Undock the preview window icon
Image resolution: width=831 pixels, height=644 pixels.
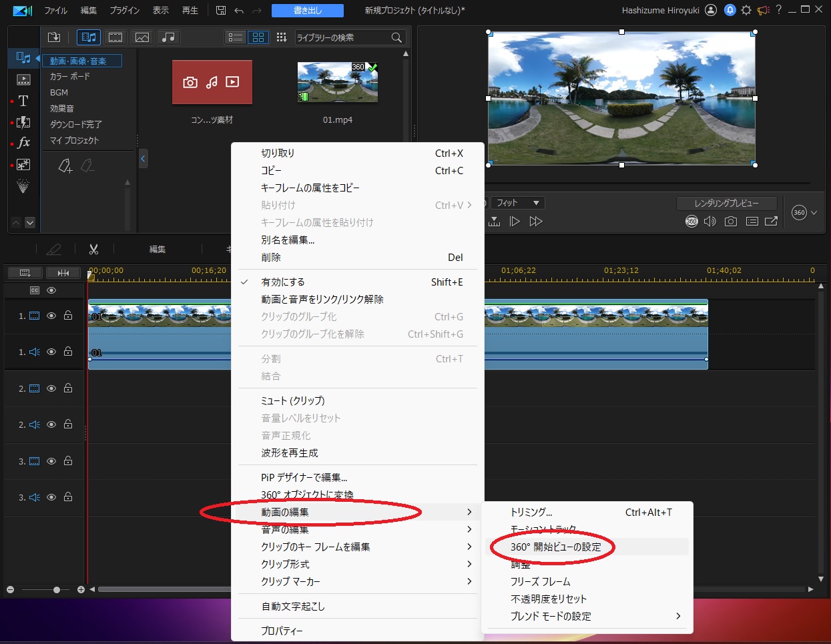[x=771, y=221]
